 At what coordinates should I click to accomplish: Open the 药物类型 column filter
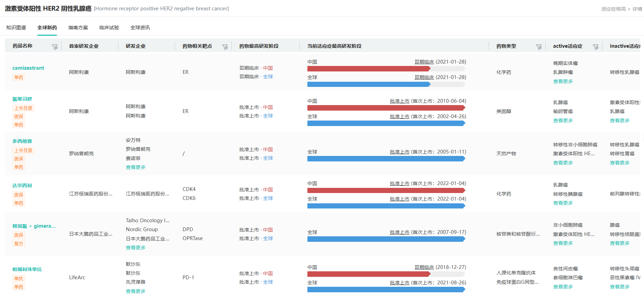539,47
